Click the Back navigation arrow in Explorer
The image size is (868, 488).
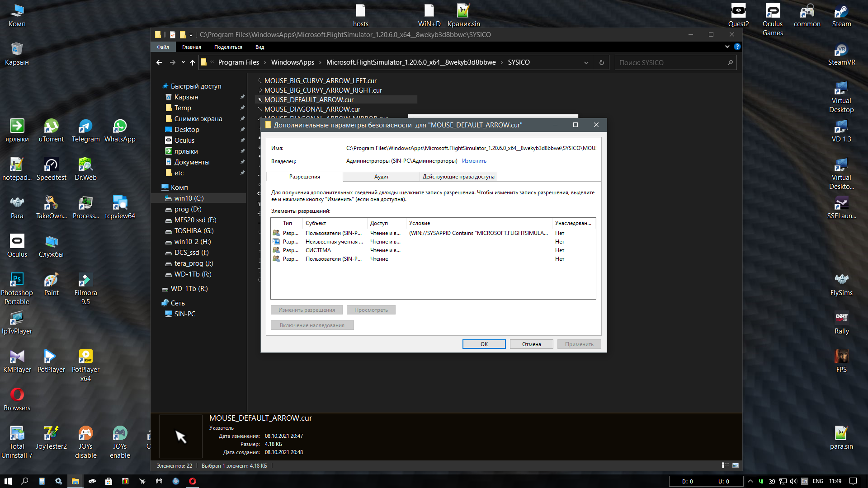click(159, 62)
